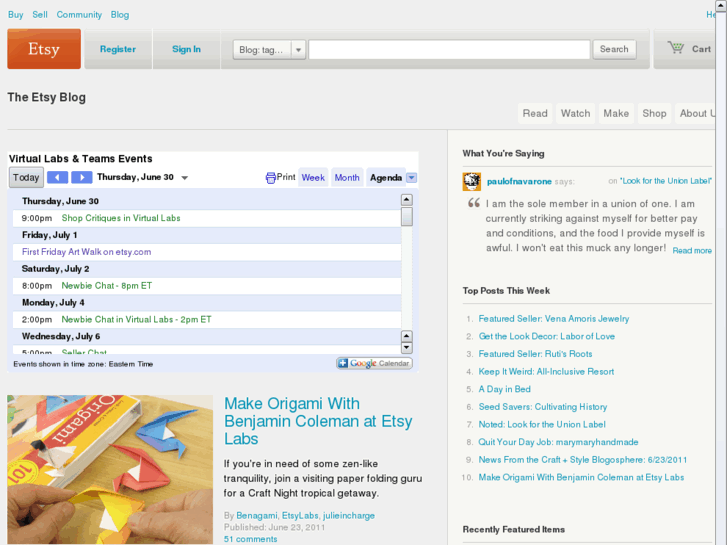Open the Sell menu
727x545 pixels.
(40, 14)
